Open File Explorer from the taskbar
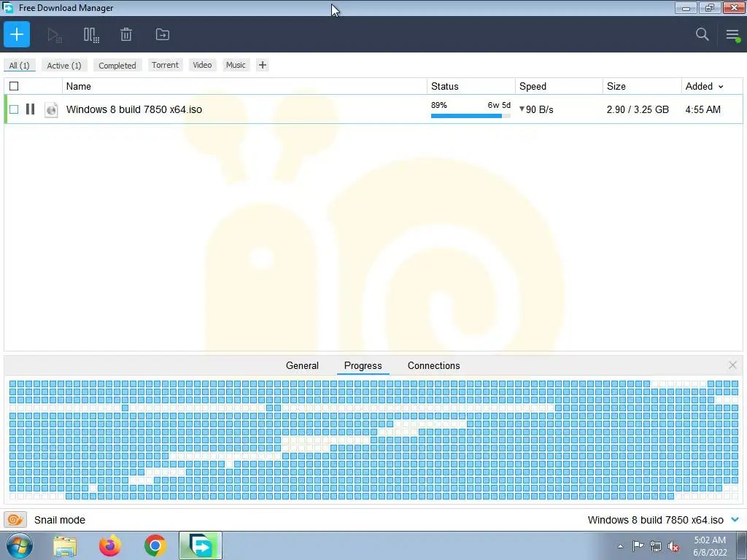The width and height of the screenshot is (747, 560). [x=65, y=546]
